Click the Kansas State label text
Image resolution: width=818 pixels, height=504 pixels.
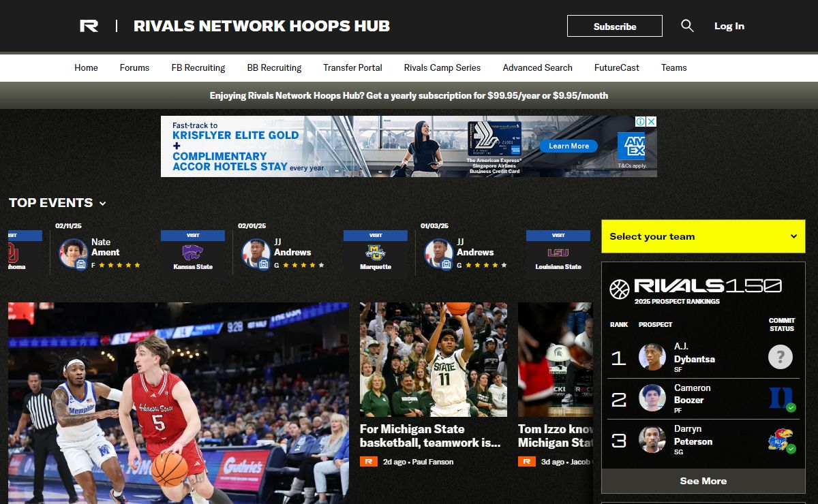pos(193,267)
